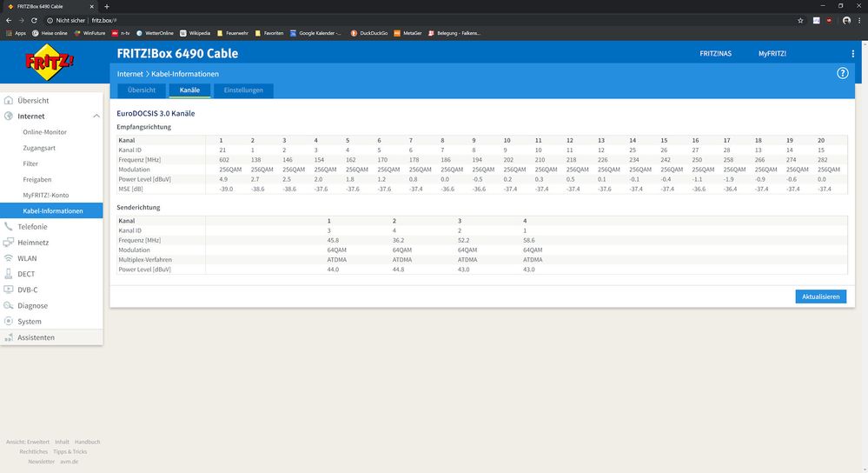Viewport: 868px width, 473px height.
Task: Click the Tipps & Tricks footer link
Action: (70, 451)
